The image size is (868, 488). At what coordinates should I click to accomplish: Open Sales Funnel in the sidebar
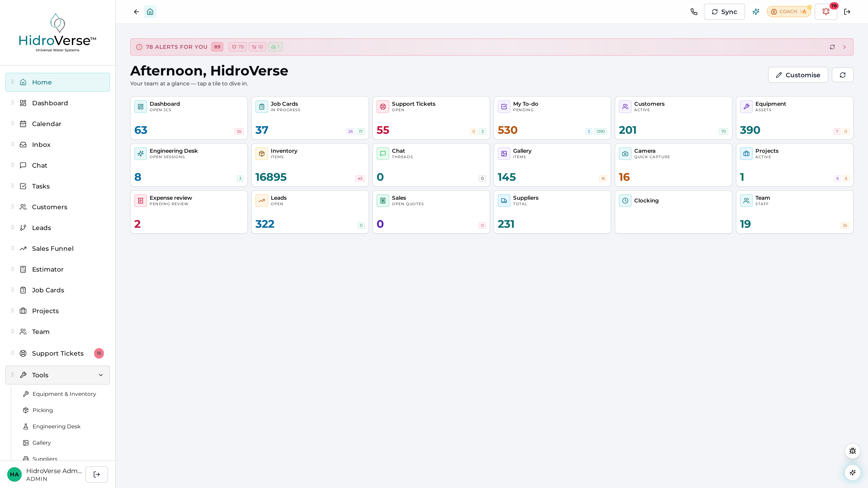(x=58, y=249)
